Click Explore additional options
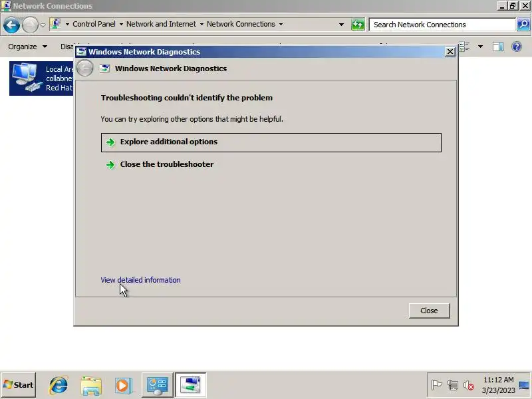Viewport: 532px width, 399px height. (271, 142)
